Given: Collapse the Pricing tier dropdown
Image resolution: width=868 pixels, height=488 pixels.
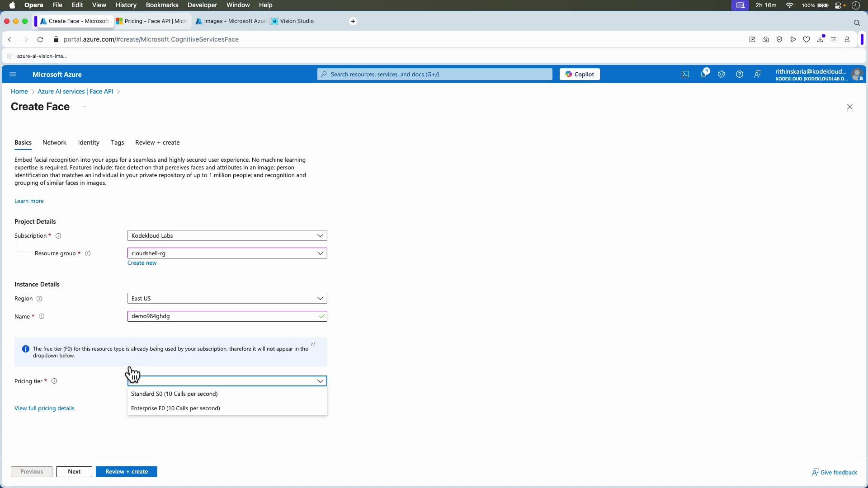Looking at the screenshot, I should coord(227,381).
